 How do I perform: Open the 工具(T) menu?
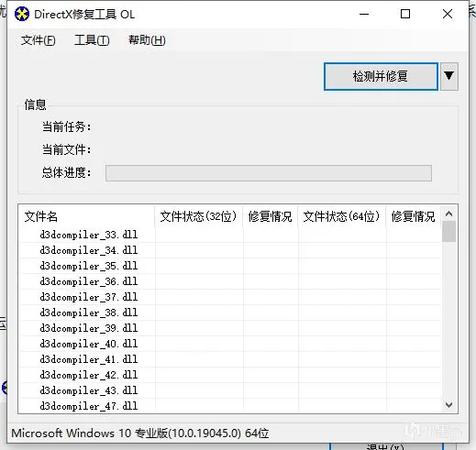tap(92, 40)
